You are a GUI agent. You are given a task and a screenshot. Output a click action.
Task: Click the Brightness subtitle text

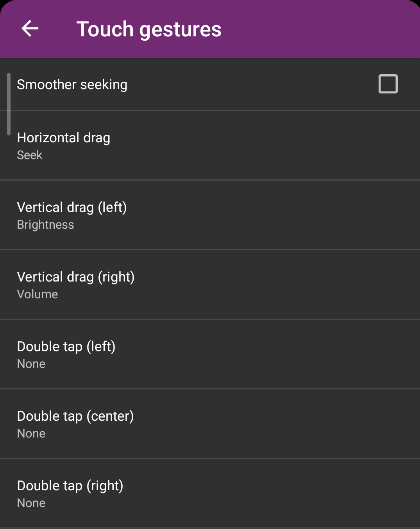tap(45, 224)
